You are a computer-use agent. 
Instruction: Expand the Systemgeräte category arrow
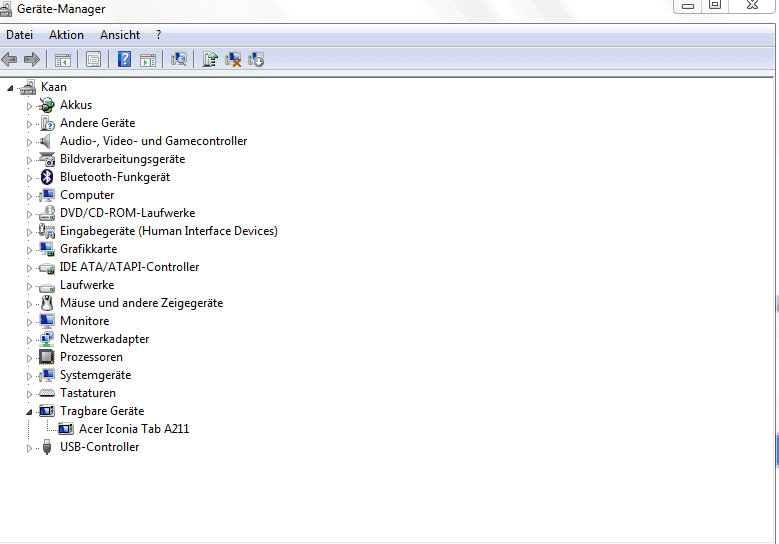(x=29, y=376)
